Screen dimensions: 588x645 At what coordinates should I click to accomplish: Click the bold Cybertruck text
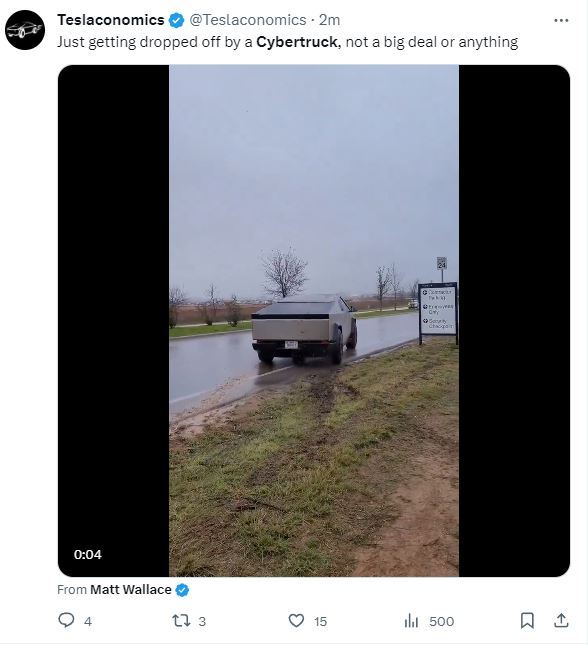point(297,42)
